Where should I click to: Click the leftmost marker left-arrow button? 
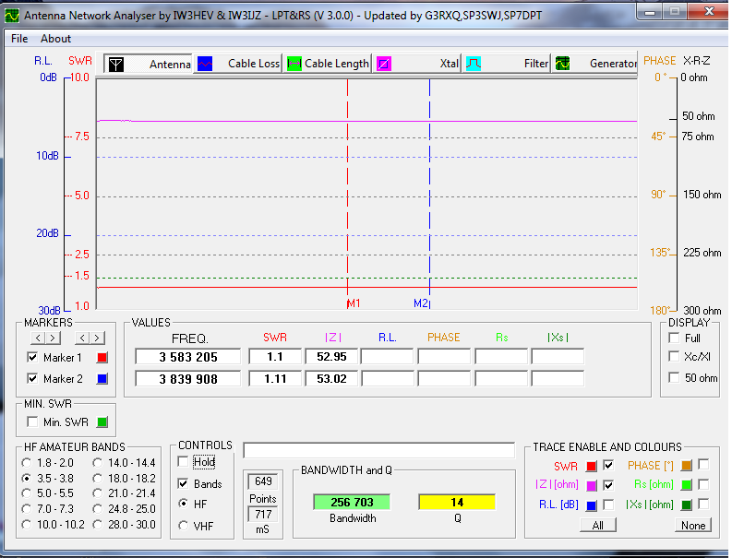tap(37, 338)
